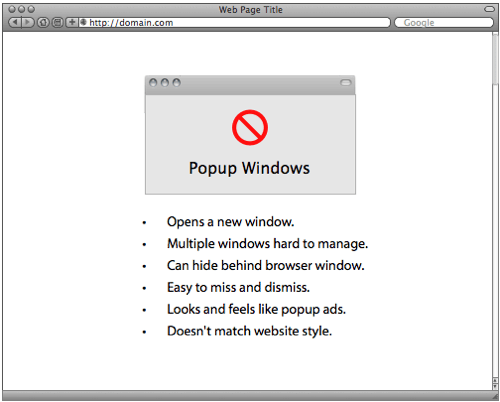Focus the Google search field
The width and height of the screenshot is (500, 402).
(444, 23)
